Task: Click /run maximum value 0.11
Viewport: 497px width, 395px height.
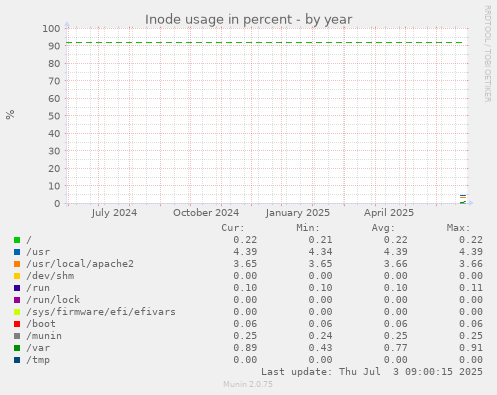Action: [471, 288]
